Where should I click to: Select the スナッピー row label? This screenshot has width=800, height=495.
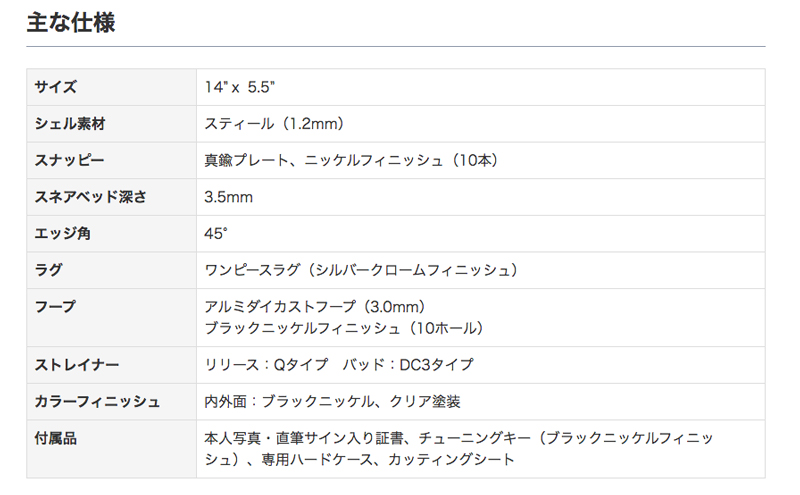(69, 160)
